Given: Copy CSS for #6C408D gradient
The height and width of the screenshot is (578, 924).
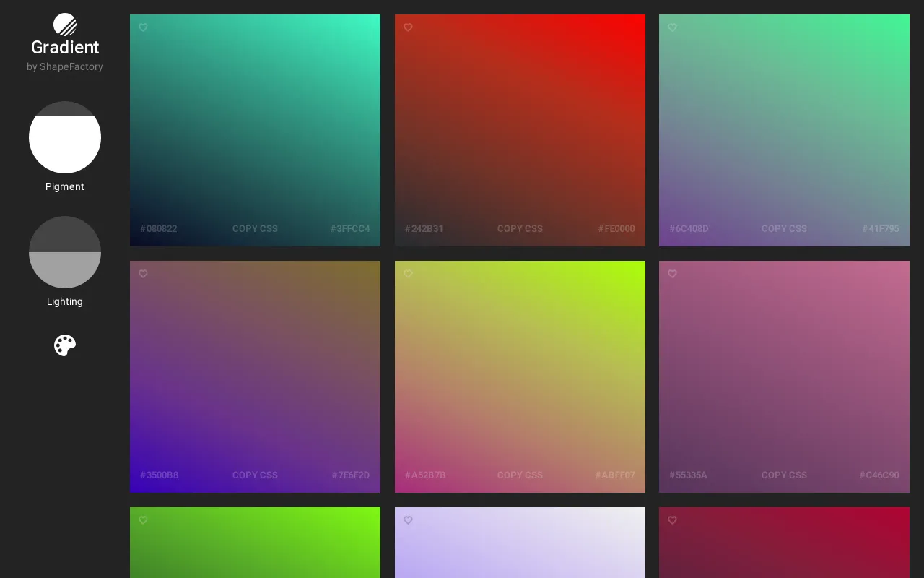Looking at the screenshot, I should [784, 229].
